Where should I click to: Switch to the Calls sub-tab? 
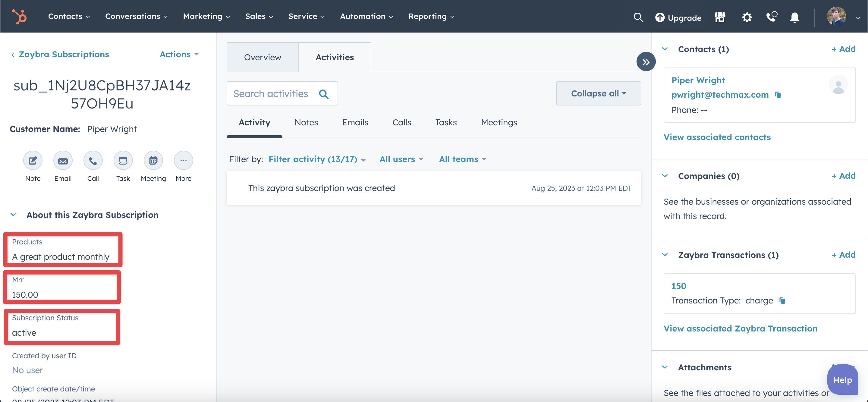(402, 123)
